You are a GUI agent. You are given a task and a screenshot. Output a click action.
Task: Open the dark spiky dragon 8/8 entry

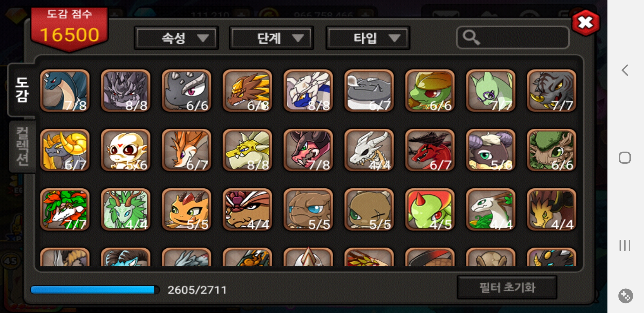pyautogui.click(x=126, y=91)
